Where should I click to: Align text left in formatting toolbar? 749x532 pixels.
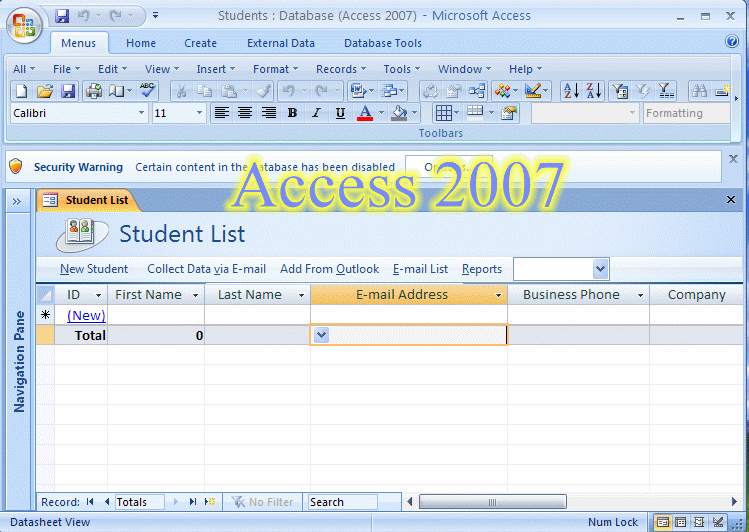pos(222,113)
